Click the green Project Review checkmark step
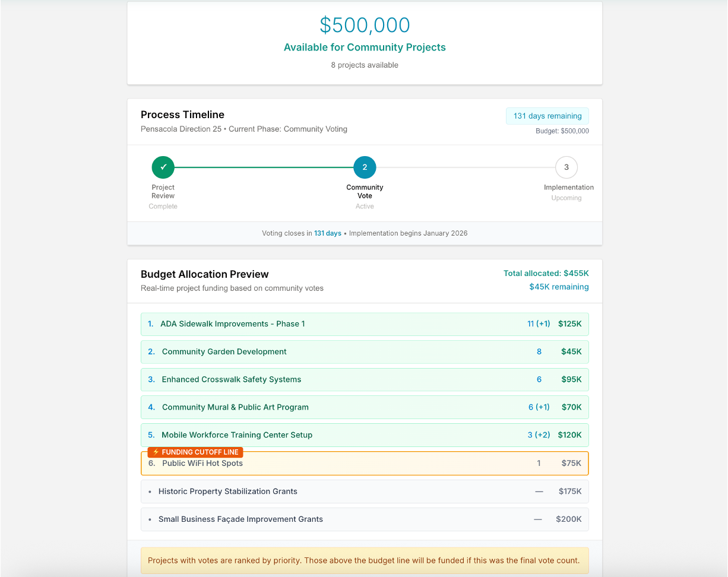 click(x=163, y=167)
